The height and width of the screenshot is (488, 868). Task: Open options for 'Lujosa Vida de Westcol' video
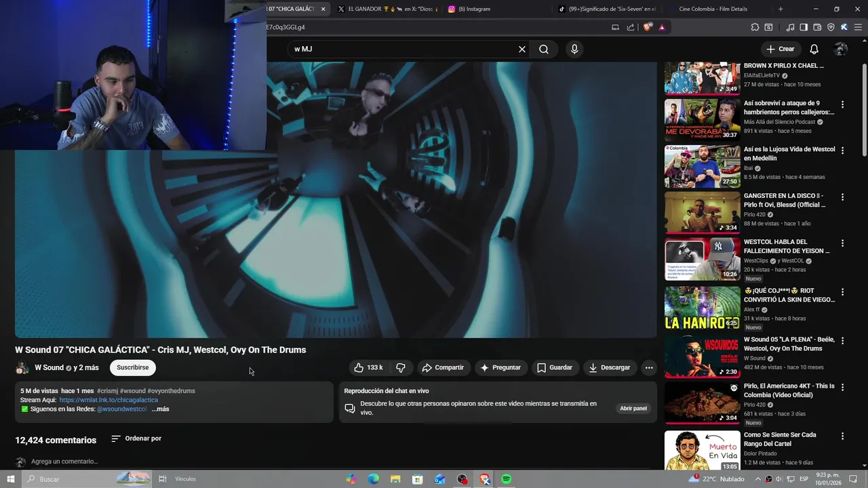pos(842,150)
